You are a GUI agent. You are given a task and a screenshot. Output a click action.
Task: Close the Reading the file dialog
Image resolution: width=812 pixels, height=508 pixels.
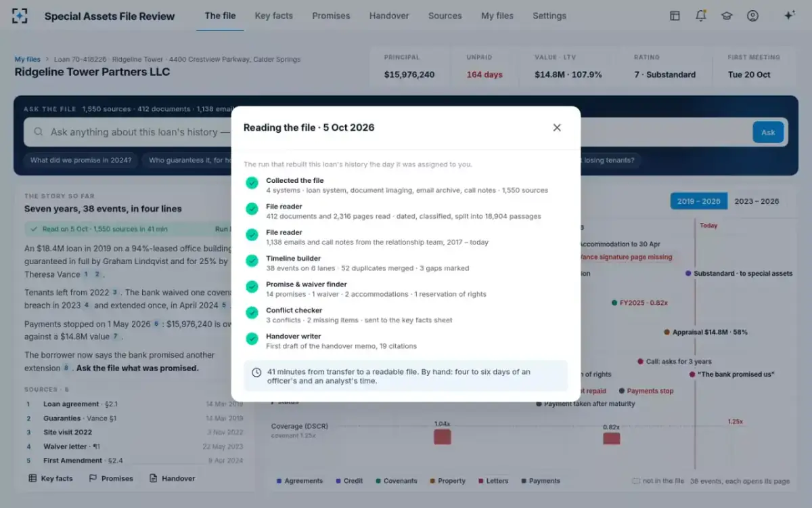coord(557,127)
